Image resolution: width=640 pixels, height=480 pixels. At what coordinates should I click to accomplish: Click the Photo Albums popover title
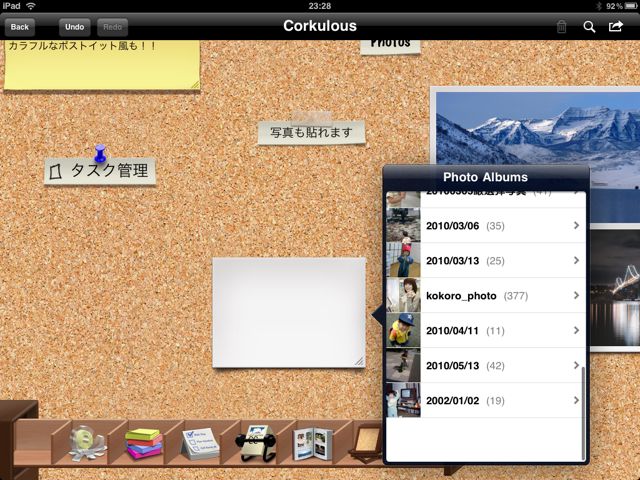485,177
